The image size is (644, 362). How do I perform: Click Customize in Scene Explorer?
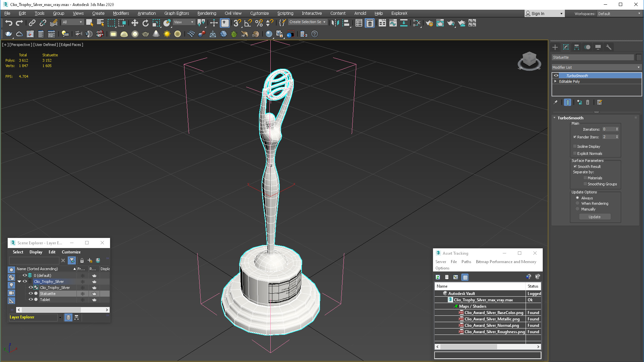(71, 252)
